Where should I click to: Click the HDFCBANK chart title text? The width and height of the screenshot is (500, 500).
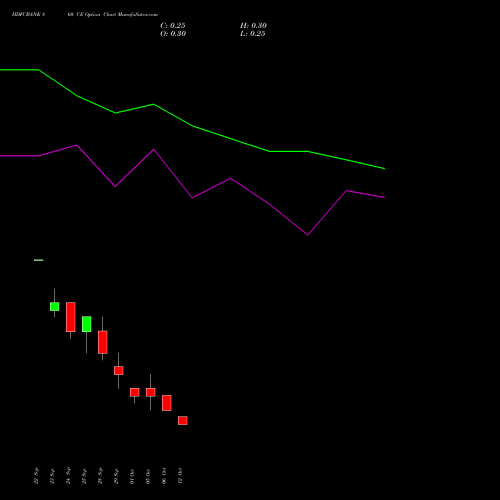(85, 15)
